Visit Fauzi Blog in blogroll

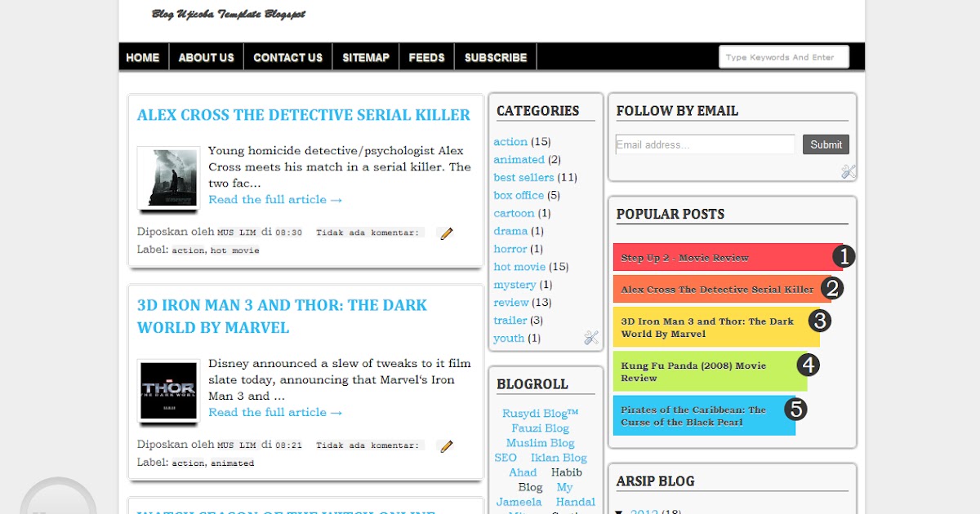coord(540,428)
